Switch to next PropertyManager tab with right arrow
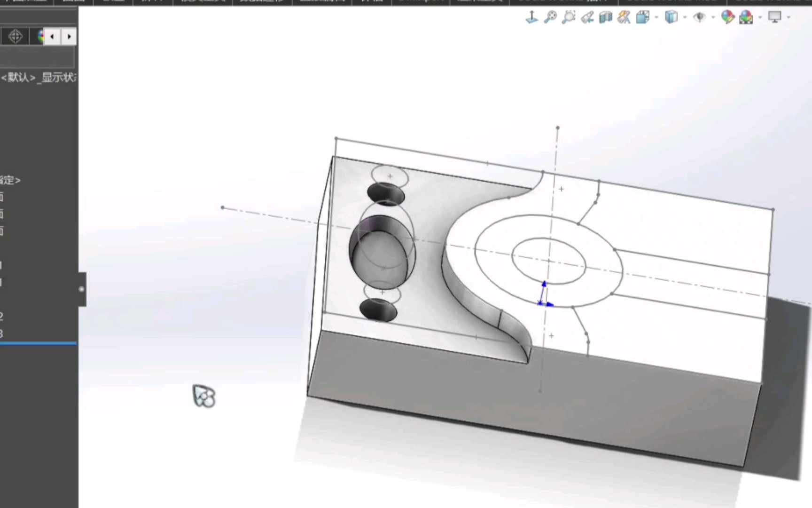 pyautogui.click(x=69, y=36)
